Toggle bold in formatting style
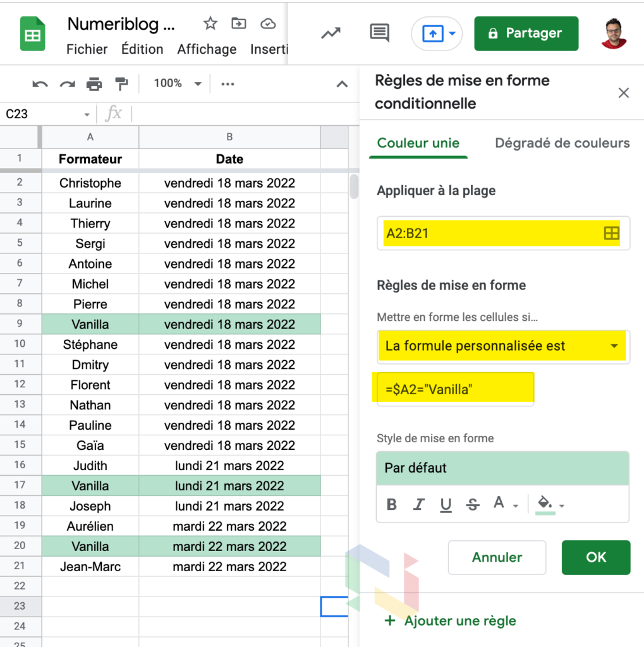 392,504
